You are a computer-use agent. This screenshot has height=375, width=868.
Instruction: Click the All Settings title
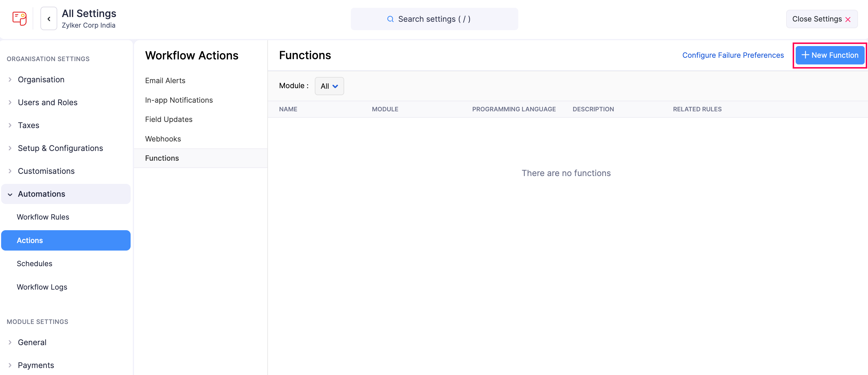coord(89,13)
